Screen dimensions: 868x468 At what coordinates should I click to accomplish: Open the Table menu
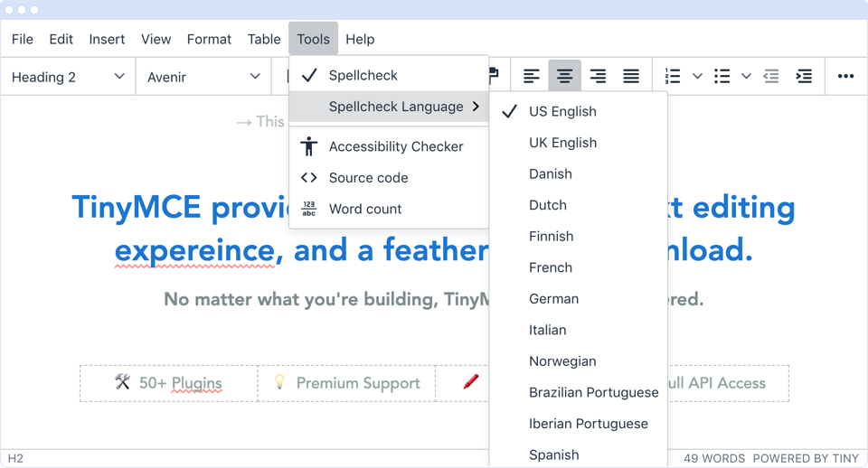tap(264, 39)
